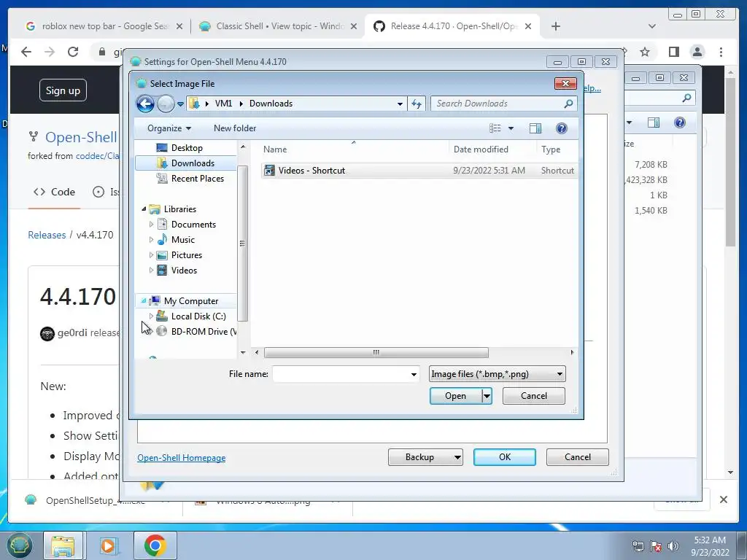
Task: Expand the Local Disk (C:) node
Action: click(x=151, y=316)
